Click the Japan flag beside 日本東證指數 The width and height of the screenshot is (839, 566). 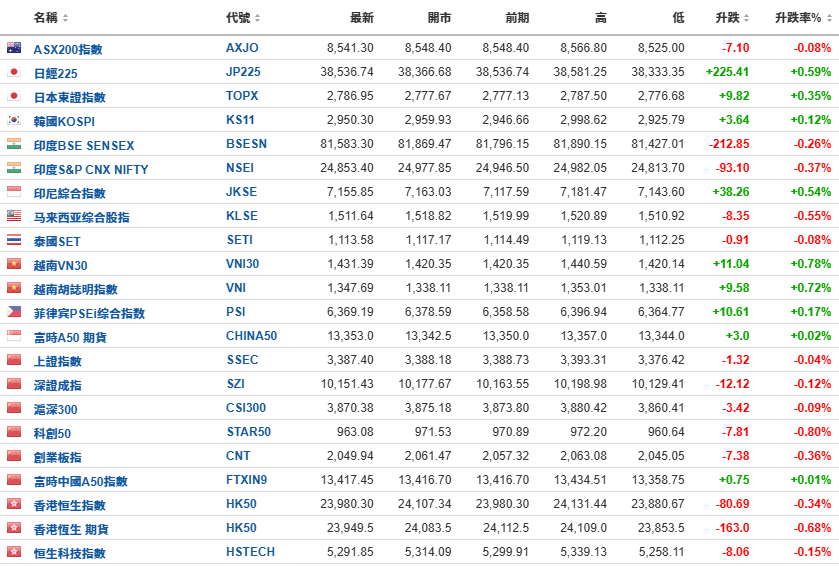click(x=14, y=96)
